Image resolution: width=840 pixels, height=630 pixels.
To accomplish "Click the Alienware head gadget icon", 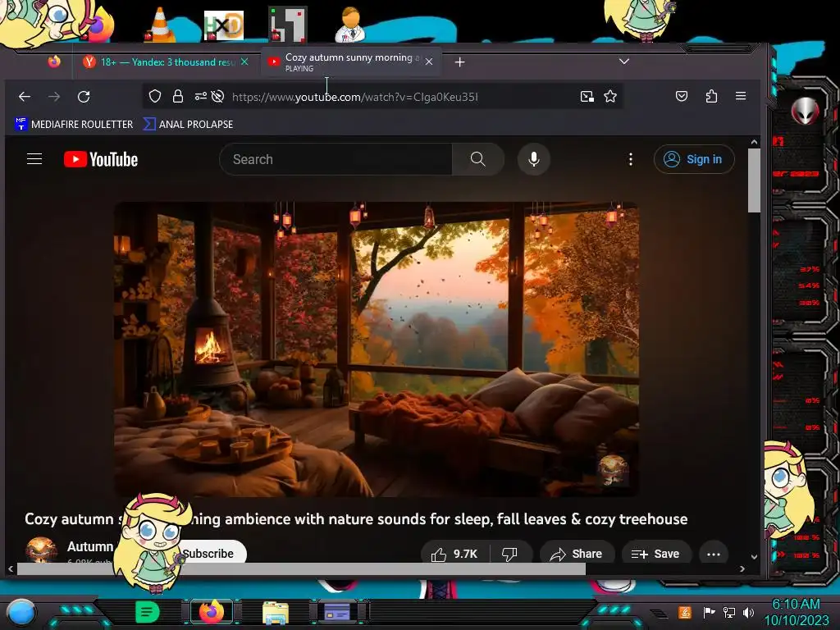I will tap(805, 112).
